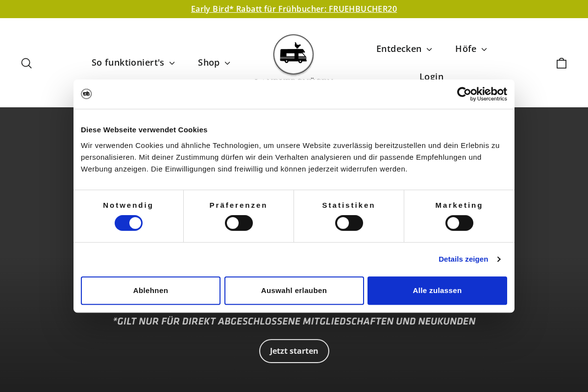This screenshot has height=392, width=588.
Task: Expand the Höfe dropdown
Action: pyautogui.click(x=470, y=49)
